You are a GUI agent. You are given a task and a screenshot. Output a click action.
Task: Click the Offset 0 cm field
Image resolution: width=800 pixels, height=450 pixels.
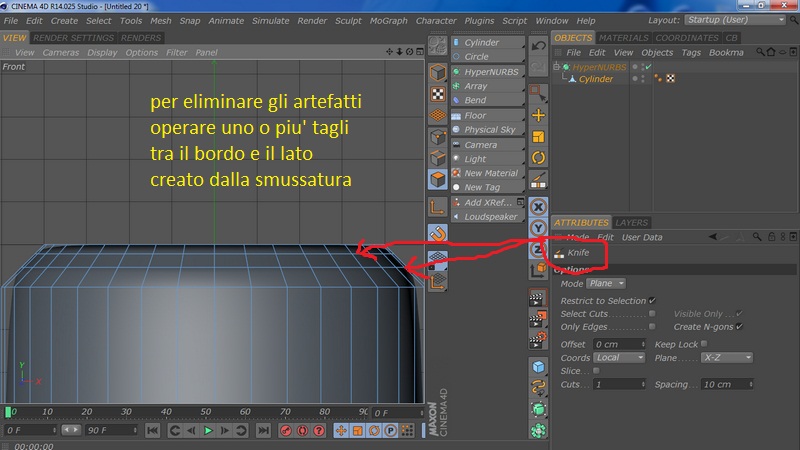619,344
